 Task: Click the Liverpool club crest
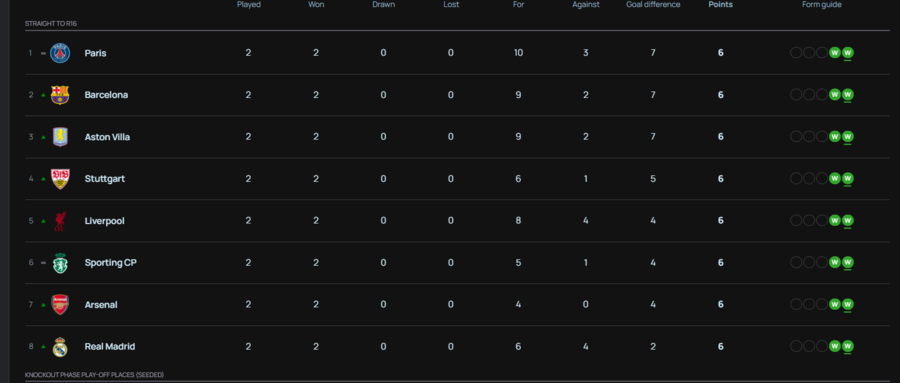(60, 220)
